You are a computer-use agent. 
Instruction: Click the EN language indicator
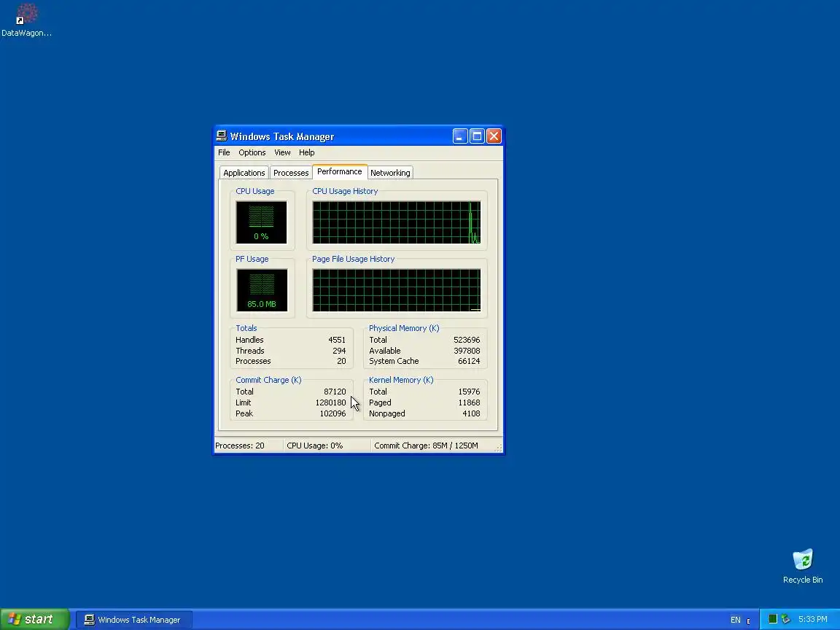[x=736, y=620]
